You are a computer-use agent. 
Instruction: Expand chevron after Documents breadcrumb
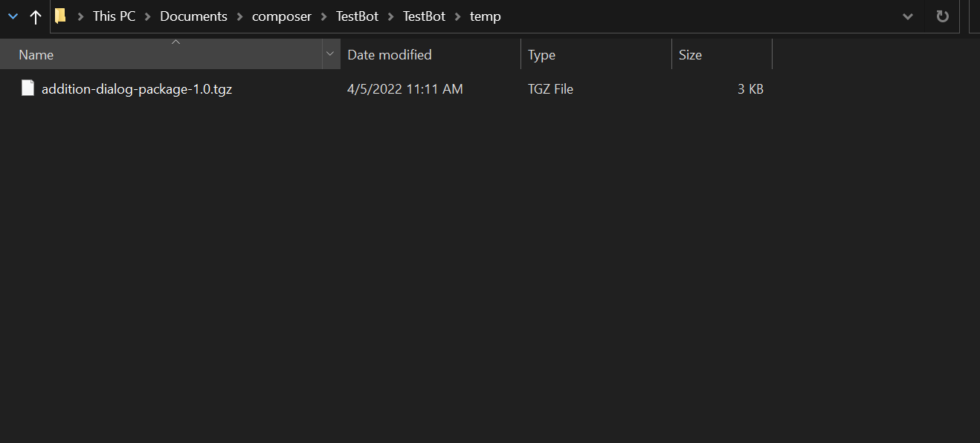click(x=240, y=16)
